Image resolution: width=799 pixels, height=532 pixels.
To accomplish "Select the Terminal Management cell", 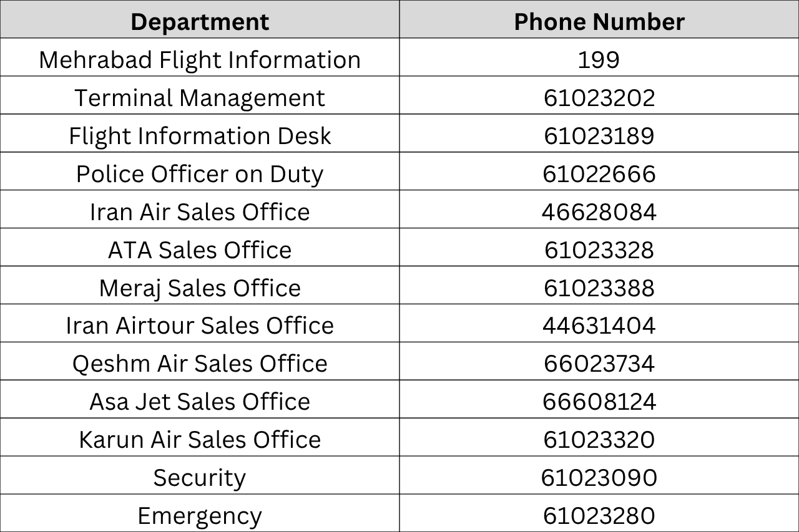I will (200, 98).
